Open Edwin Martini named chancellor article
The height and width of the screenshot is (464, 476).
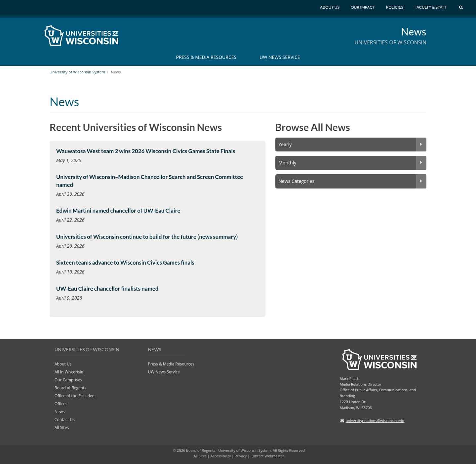pyautogui.click(x=118, y=211)
